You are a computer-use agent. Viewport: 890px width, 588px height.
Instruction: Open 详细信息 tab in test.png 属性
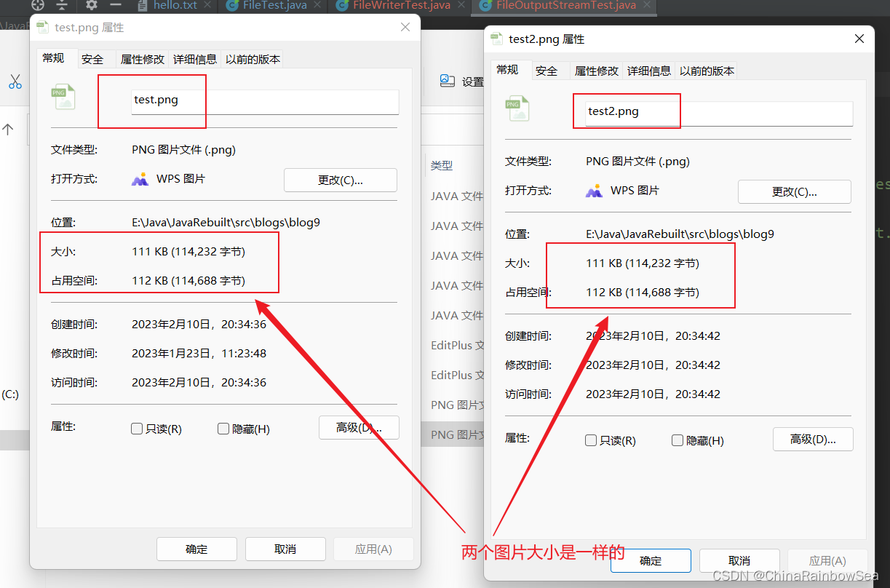tap(195, 60)
